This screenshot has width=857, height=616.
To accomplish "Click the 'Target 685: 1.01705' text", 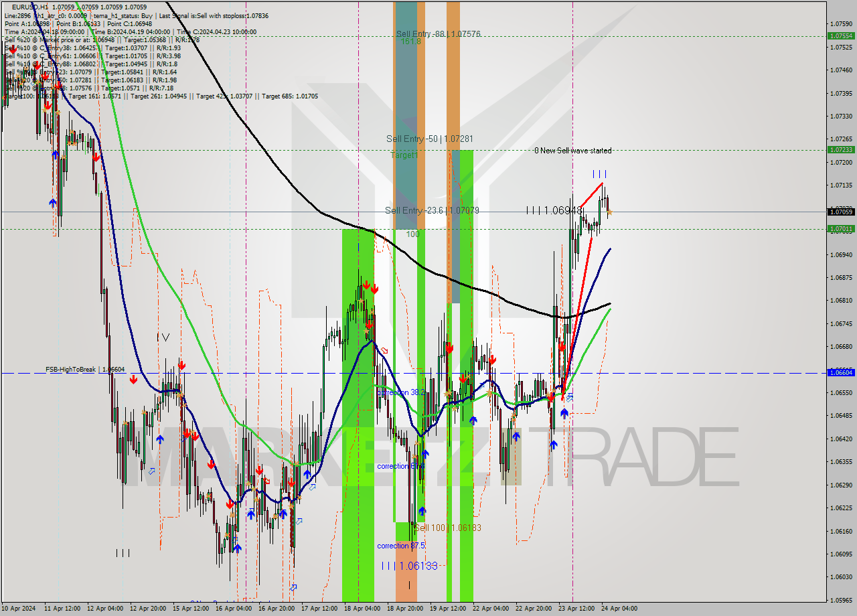I will click(290, 96).
